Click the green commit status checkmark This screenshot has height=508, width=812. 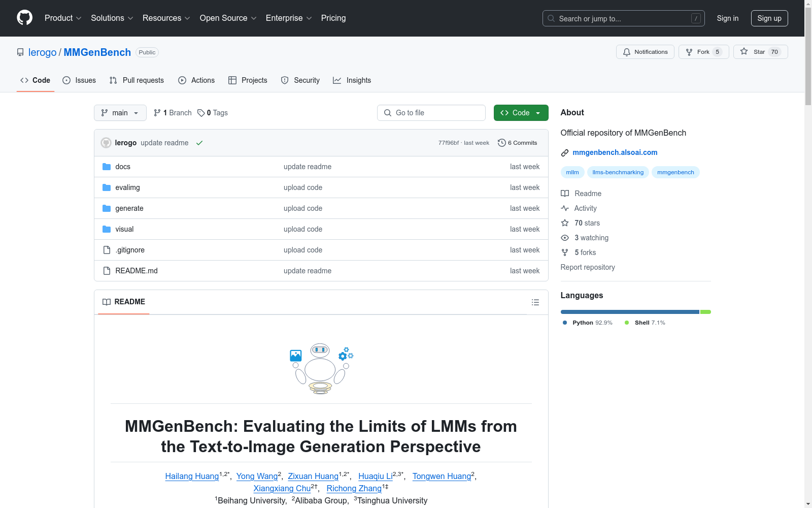click(199, 143)
